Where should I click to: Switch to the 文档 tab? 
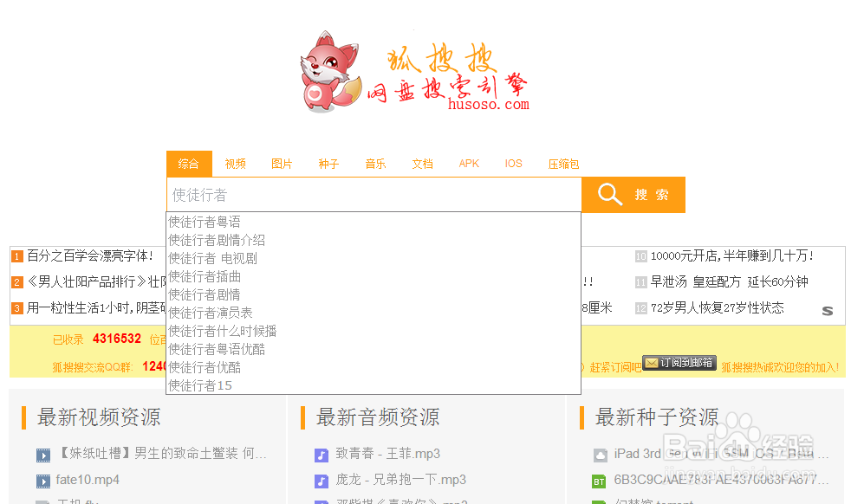pyautogui.click(x=422, y=164)
